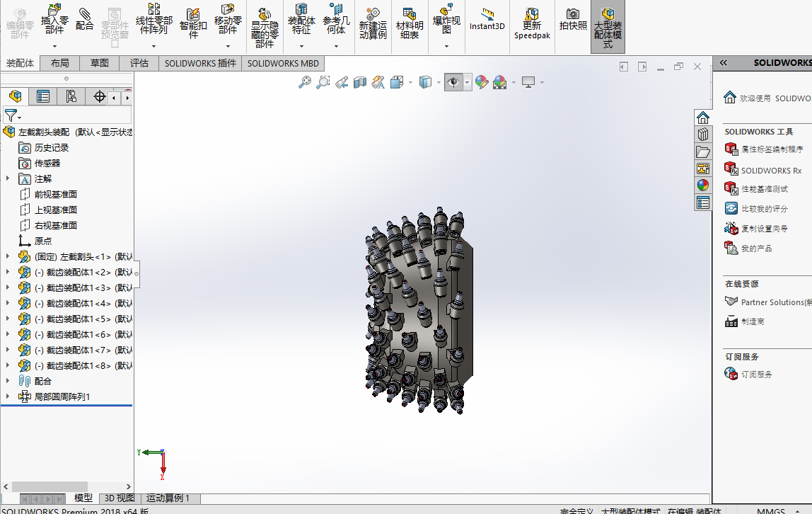Toggle Large Assembly Mode (大型装配体模式)
The width and height of the screenshot is (812, 514).
(608, 28)
